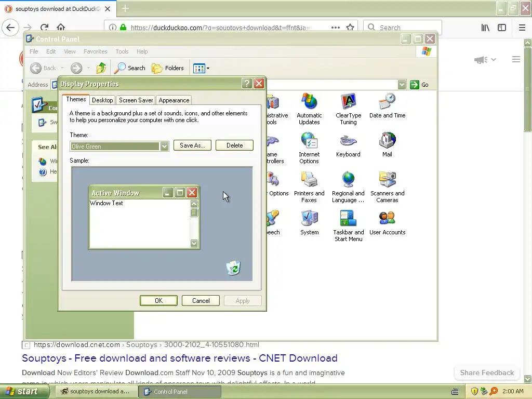Click DuckDuckGo megaphone icon
The image size is (532, 399).
[481, 60]
